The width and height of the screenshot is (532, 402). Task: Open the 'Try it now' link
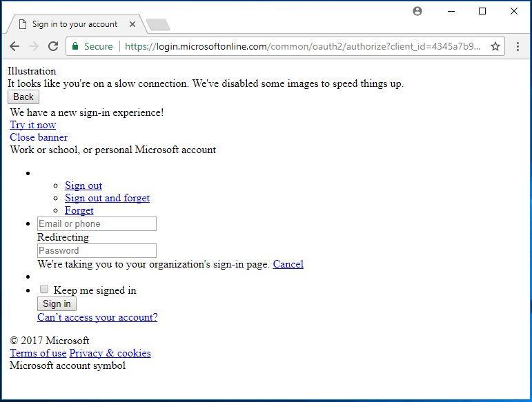tap(33, 125)
